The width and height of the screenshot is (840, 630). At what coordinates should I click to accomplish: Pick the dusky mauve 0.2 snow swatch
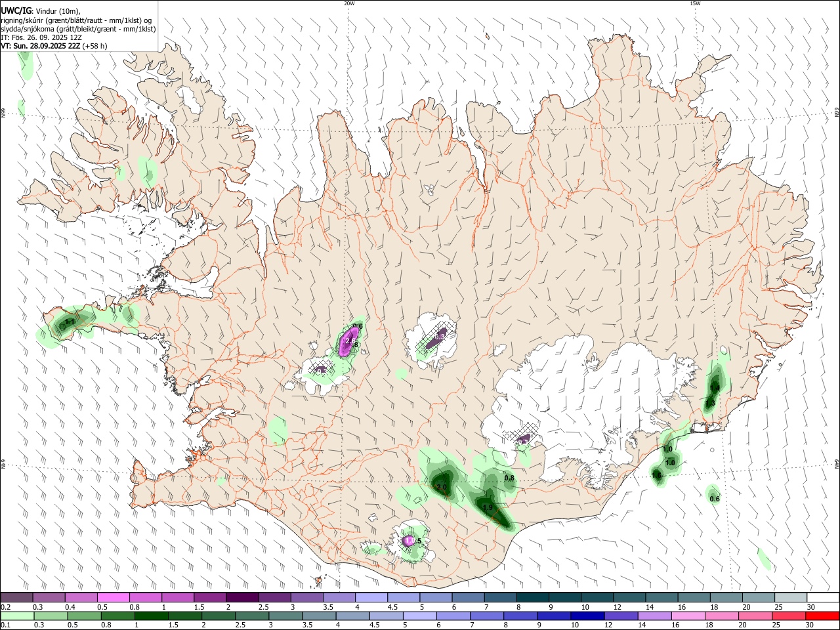click(x=16, y=597)
